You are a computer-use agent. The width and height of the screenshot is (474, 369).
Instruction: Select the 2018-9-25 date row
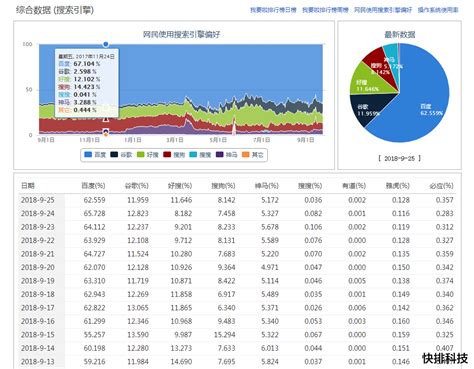pyautogui.click(x=237, y=200)
